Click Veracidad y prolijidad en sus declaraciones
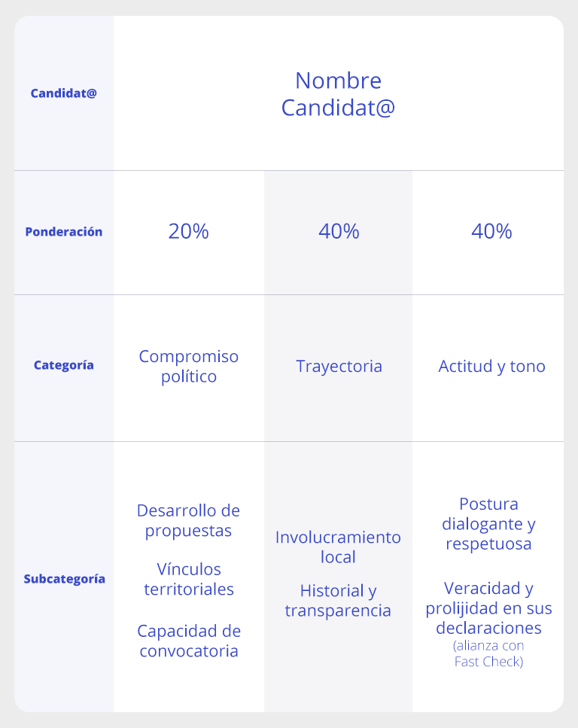The height and width of the screenshot is (728, 578). (489, 608)
